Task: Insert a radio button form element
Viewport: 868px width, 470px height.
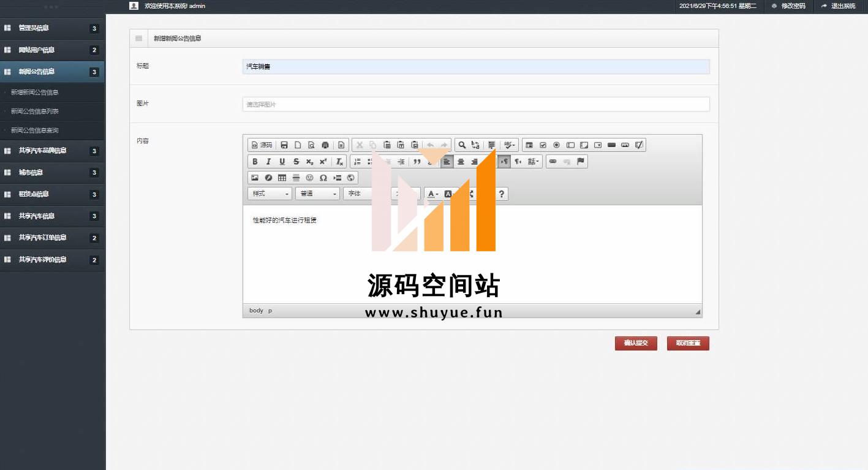Action: click(x=556, y=145)
